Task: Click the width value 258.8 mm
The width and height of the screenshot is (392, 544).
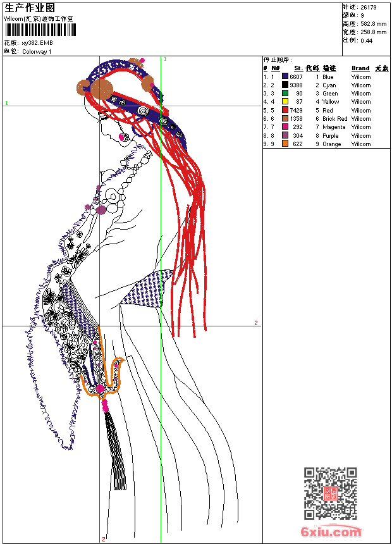Action: (x=373, y=32)
